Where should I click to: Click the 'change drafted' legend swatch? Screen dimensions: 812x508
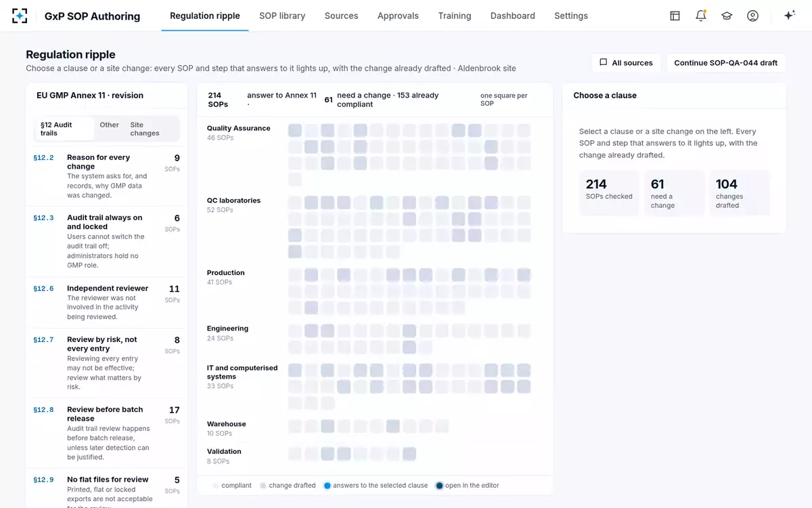point(263,486)
